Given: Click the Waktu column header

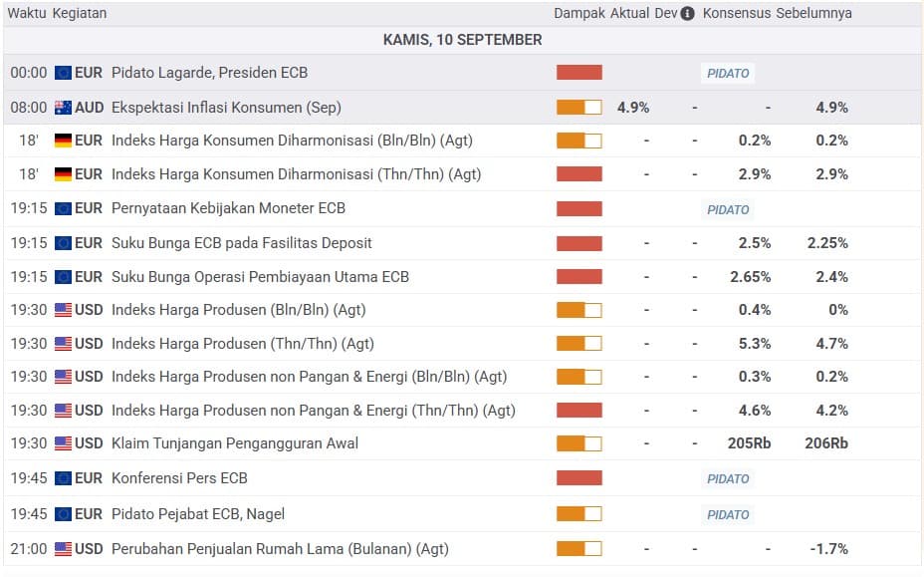Looking at the screenshot, I should tap(27, 13).
